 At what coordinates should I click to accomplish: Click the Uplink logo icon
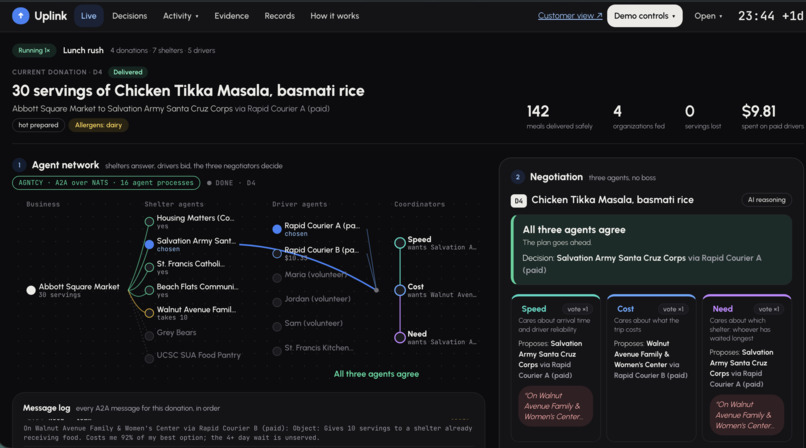click(x=21, y=16)
